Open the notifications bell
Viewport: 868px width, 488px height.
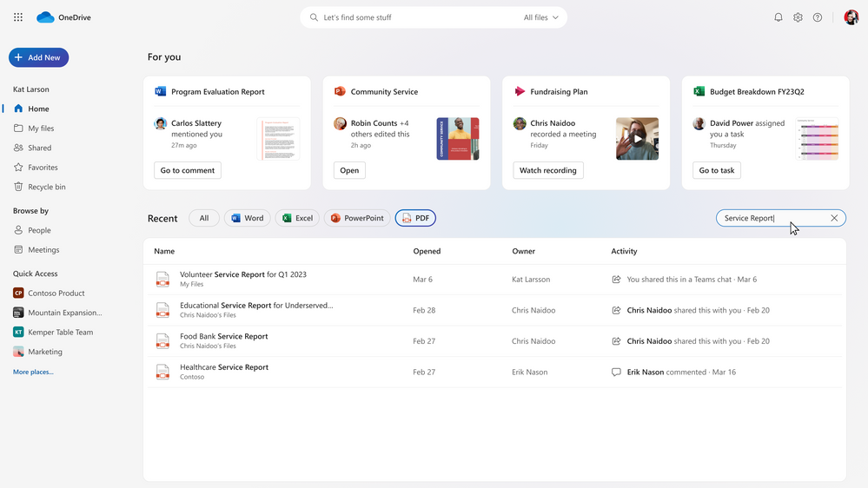coord(779,17)
